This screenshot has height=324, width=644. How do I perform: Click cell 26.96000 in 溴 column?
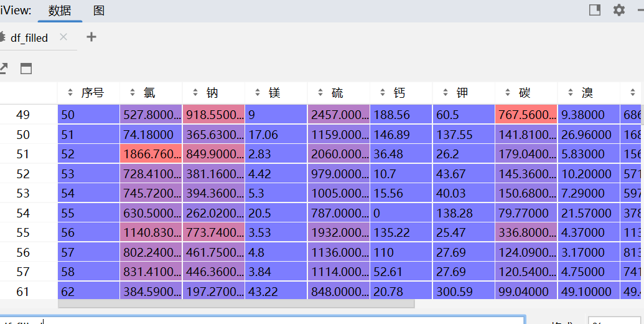(588, 135)
